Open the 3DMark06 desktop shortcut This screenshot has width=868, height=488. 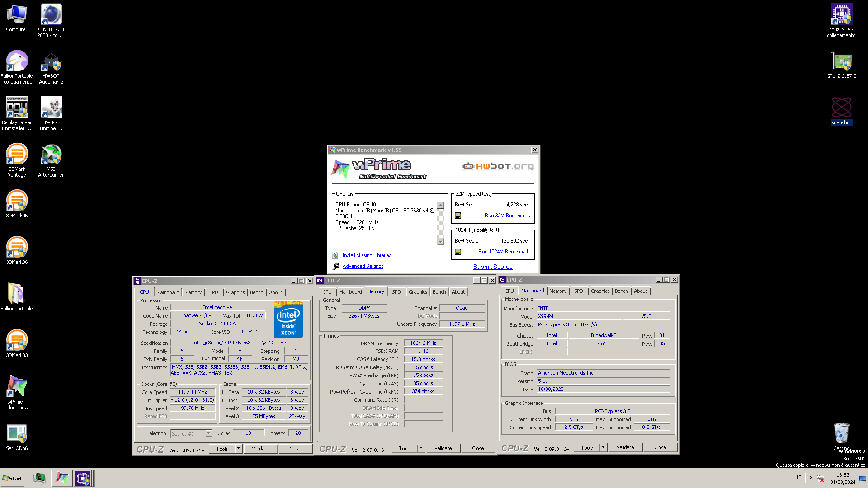[x=17, y=251]
